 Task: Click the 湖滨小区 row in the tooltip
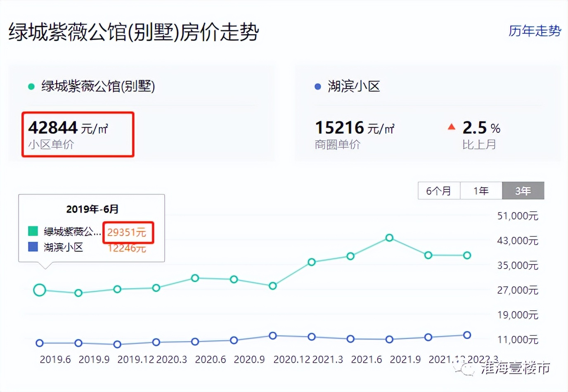click(87, 247)
